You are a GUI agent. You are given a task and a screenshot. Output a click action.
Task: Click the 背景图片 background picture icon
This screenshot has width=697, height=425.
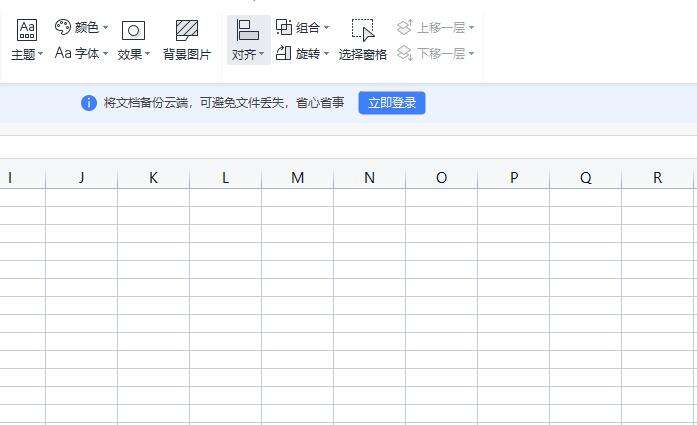[x=187, y=30]
